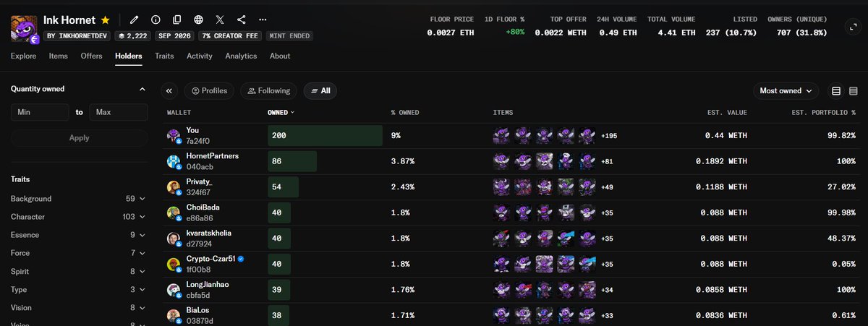
Task: Click the kvaratskhelia wallet avatar
Action: (x=174, y=239)
